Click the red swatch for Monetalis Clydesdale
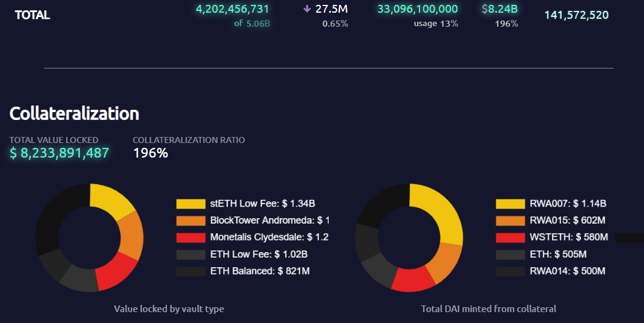The image size is (644, 323). pos(191,238)
